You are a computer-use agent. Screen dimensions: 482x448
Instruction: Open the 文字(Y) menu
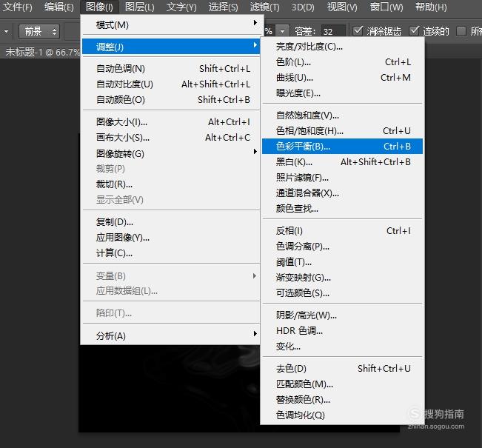[x=181, y=7]
